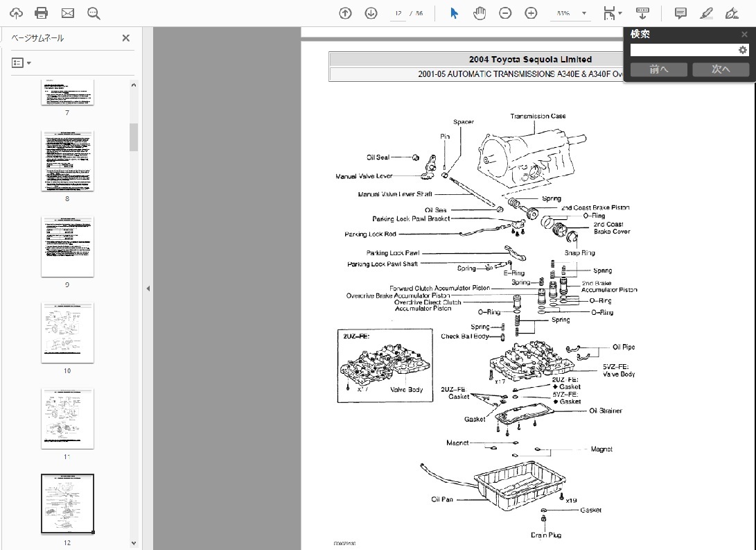This screenshot has width=756, height=550.
Task: Click the search text input field
Action: [x=683, y=50]
